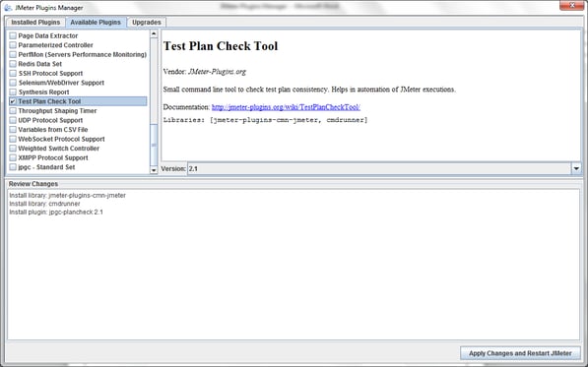Check the Parameterized Controller checkbox
This screenshot has height=367, width=588.
(13, 45)
